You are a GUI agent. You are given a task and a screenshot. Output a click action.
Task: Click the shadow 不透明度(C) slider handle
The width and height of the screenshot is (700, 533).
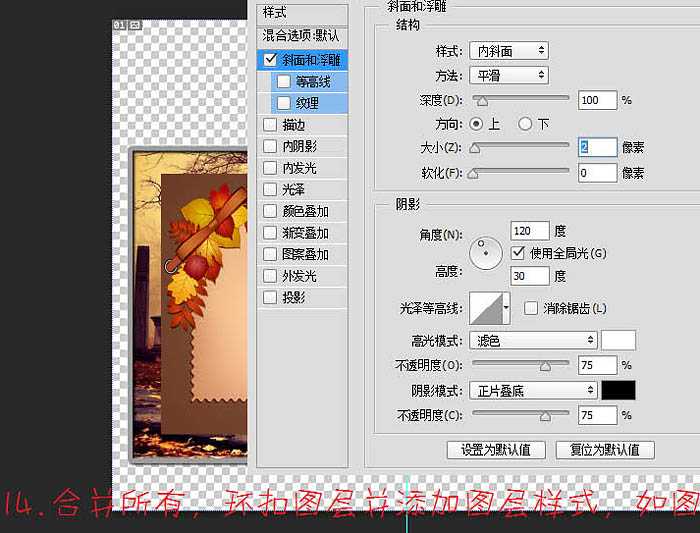[x=545, y=416]
